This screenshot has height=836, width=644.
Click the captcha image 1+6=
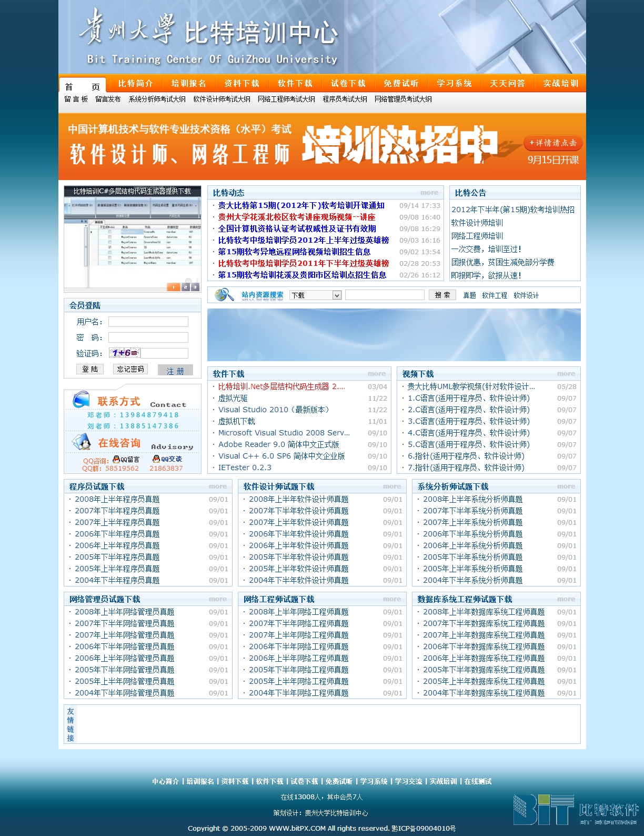[125, 353]
